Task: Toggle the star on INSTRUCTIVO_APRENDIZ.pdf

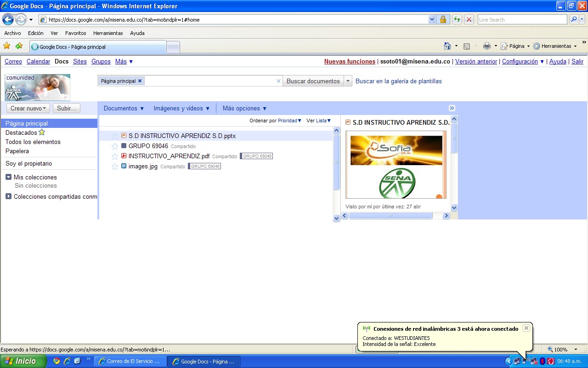Action: tap(114, 156)
